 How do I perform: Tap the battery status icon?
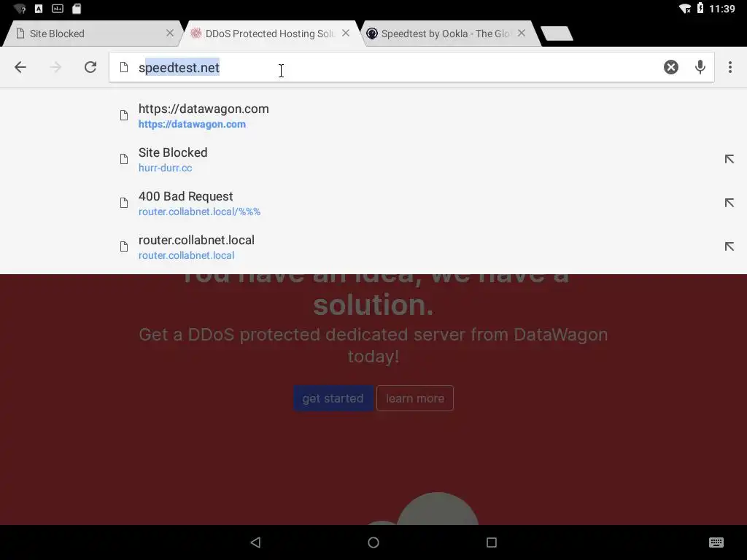[700, 8]
